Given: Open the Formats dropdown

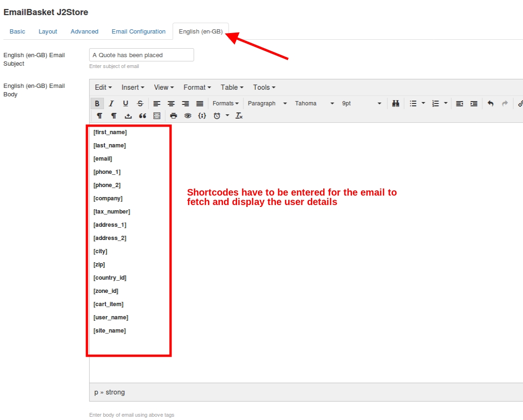Looking at the screenshot, I should pyautogui.click(x=225, y=103).
